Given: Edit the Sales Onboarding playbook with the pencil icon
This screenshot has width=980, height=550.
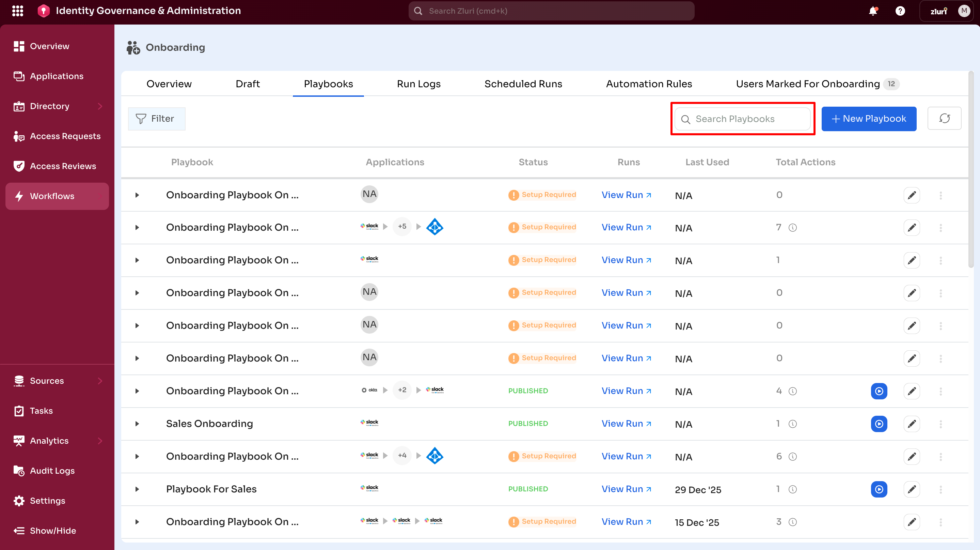Looking at the screenshot, I should (912, 424).
